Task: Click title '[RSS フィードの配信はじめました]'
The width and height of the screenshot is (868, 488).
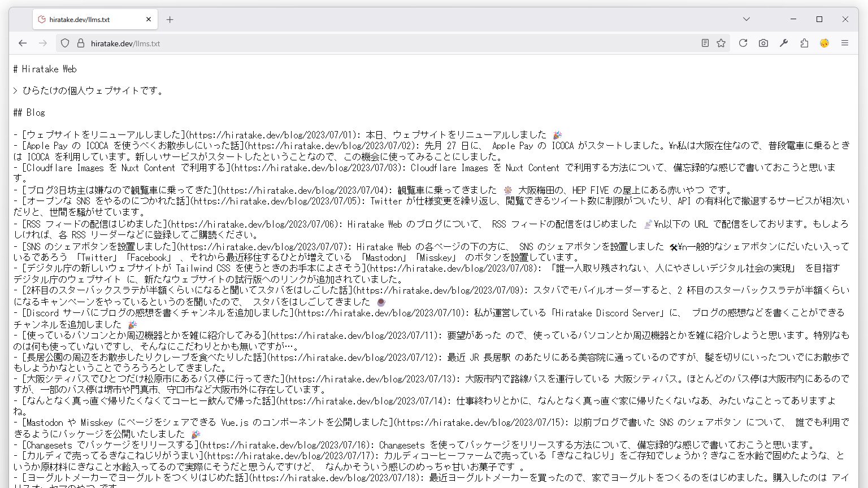Action: click(95, 224)
